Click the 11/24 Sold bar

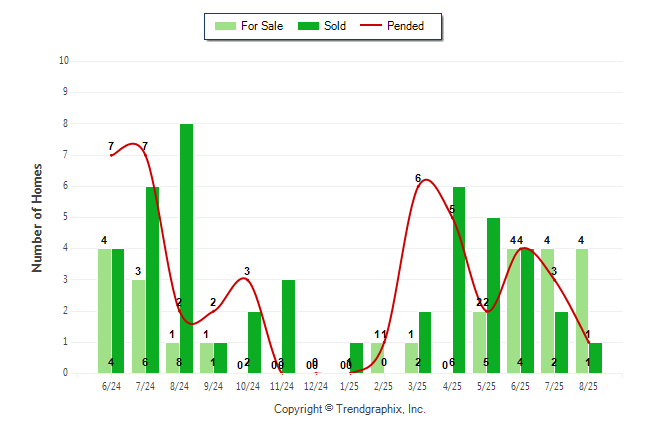(x=288, y=326)
